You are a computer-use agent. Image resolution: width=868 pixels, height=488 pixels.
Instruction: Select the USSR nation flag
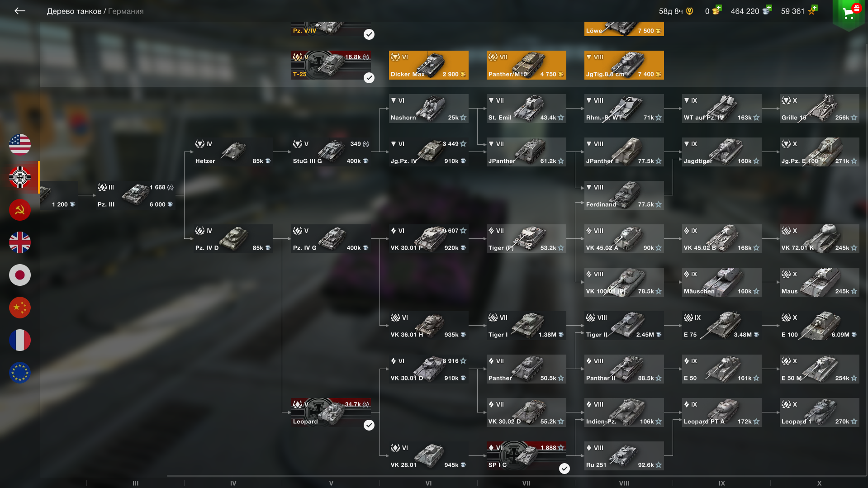[20, 210]
